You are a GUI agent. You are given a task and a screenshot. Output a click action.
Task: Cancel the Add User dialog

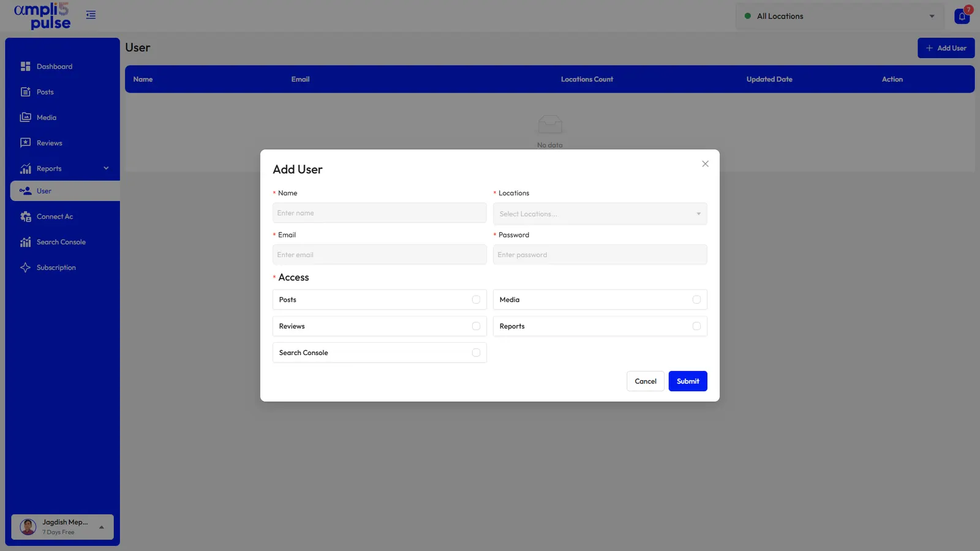tap(646, 381)
